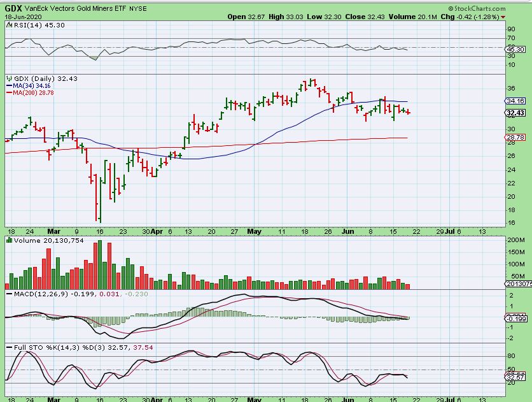The width and height of the screenshot is (532, 402).
Task: Click the red down-triangle change indicator
Action: click(503, 17)
